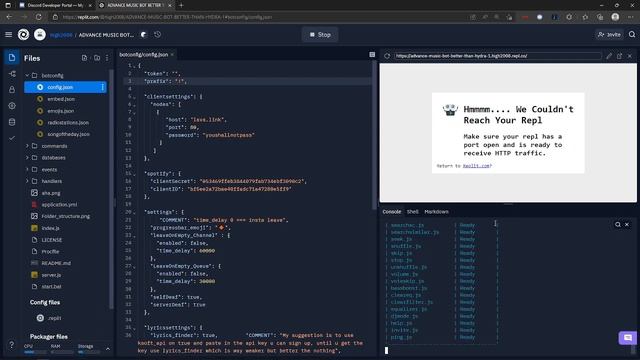
Task: Open application.yml file
Action: click(59, 204)
